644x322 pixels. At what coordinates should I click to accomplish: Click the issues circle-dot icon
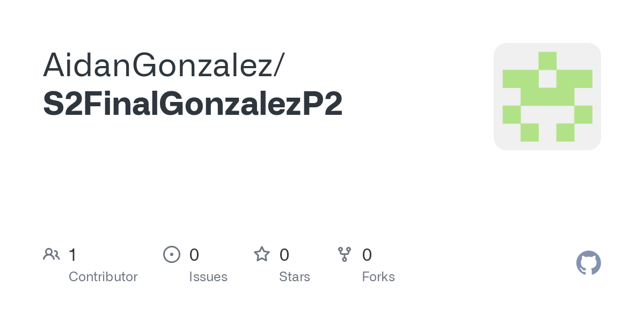(171, 254)
